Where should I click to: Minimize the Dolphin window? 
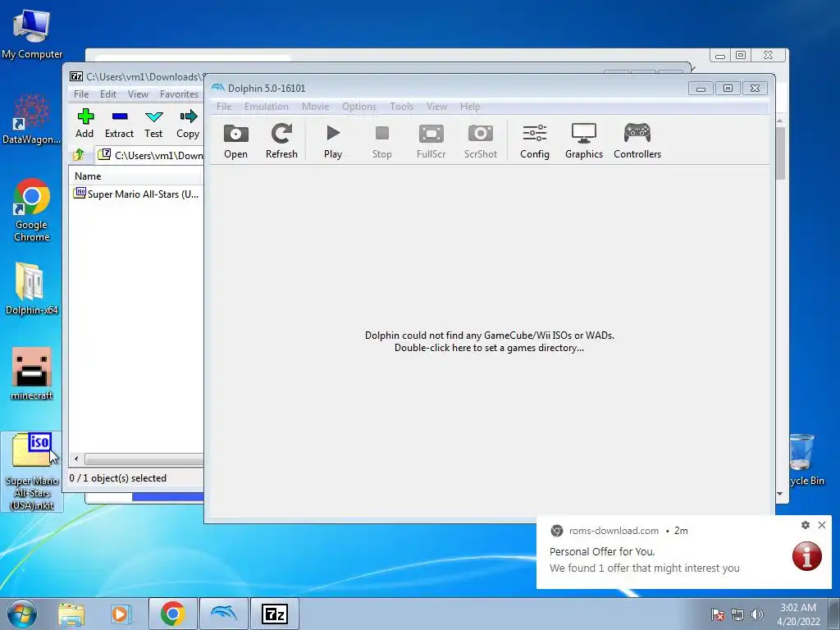point(701,89)
